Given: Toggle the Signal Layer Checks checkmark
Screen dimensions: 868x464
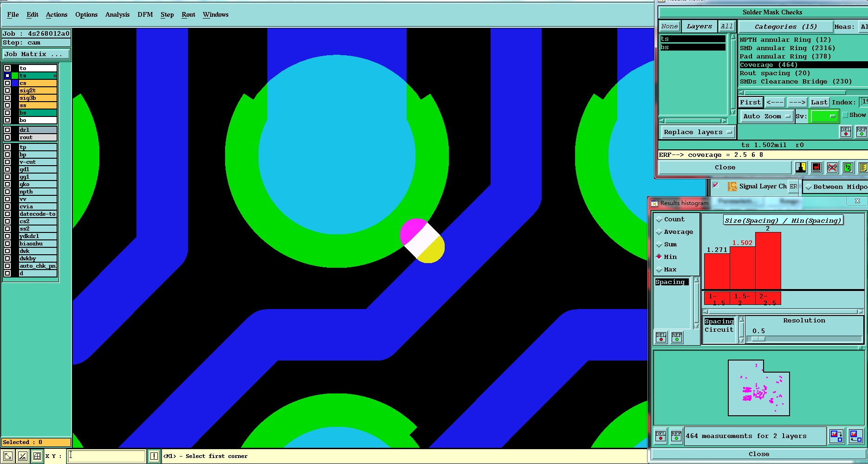Looking at the screenshot, I should (716, 186).
